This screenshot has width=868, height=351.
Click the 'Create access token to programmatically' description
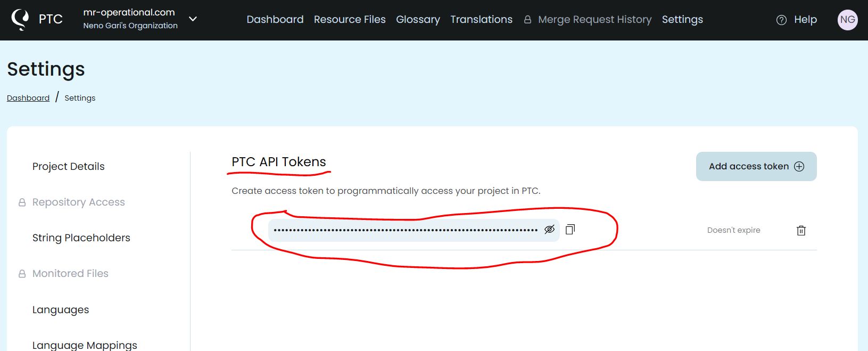386,191
